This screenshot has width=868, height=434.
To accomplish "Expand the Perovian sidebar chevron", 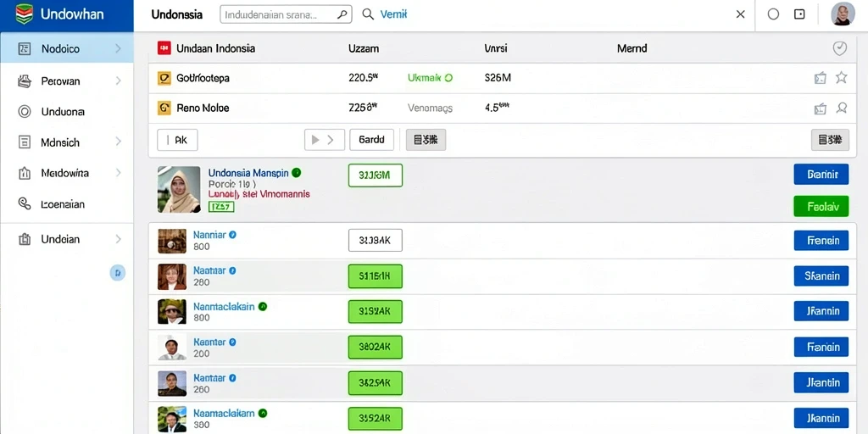I will tap(118, 81).
